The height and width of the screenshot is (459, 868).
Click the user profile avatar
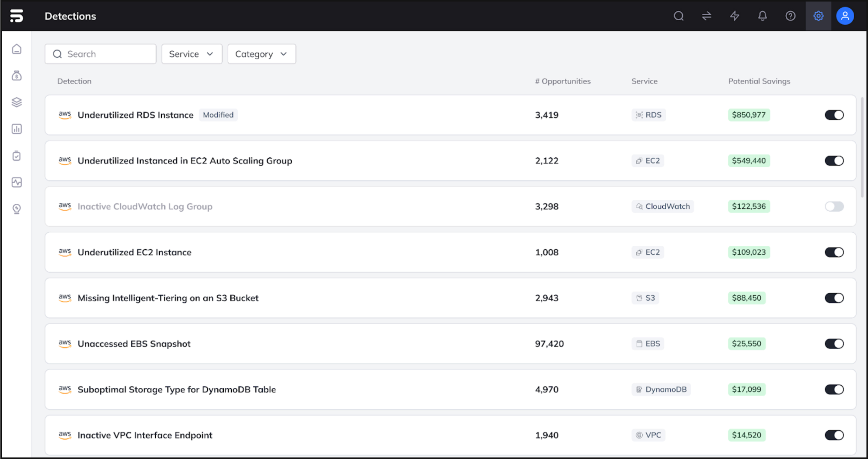(x=845, y=16)
